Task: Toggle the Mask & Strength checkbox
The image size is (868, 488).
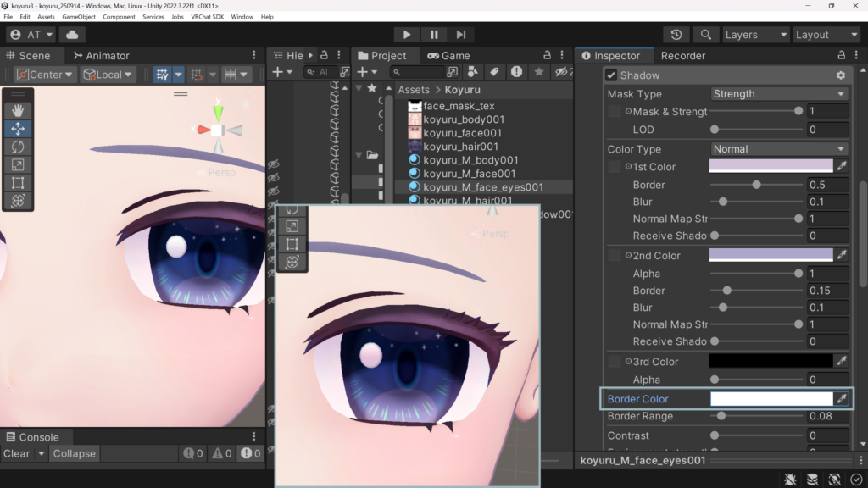Action: [614, 111]
